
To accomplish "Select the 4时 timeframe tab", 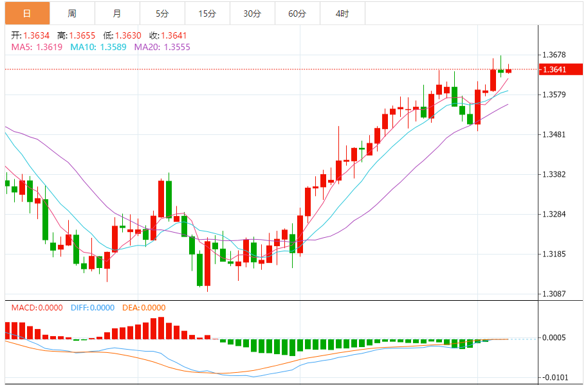I will click(342, 13).
